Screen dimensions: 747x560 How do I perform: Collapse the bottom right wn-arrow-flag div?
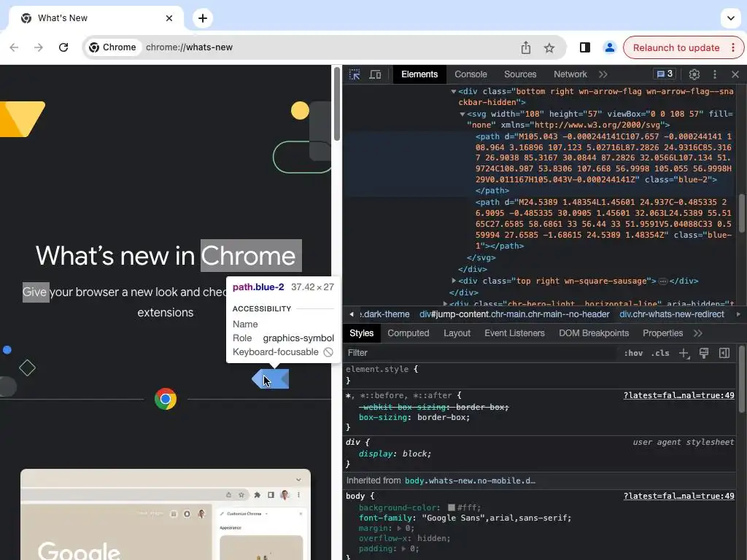(x=454, y=91)
